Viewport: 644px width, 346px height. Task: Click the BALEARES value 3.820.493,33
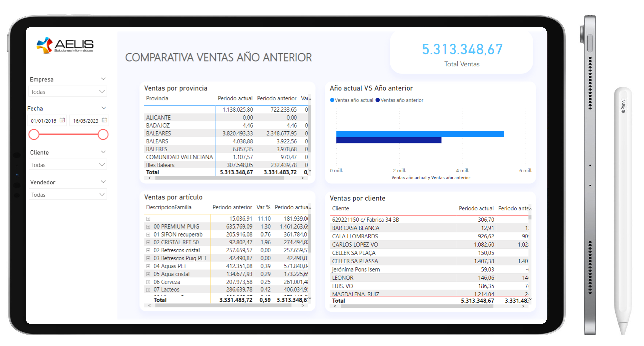click(x=238, y=133)
